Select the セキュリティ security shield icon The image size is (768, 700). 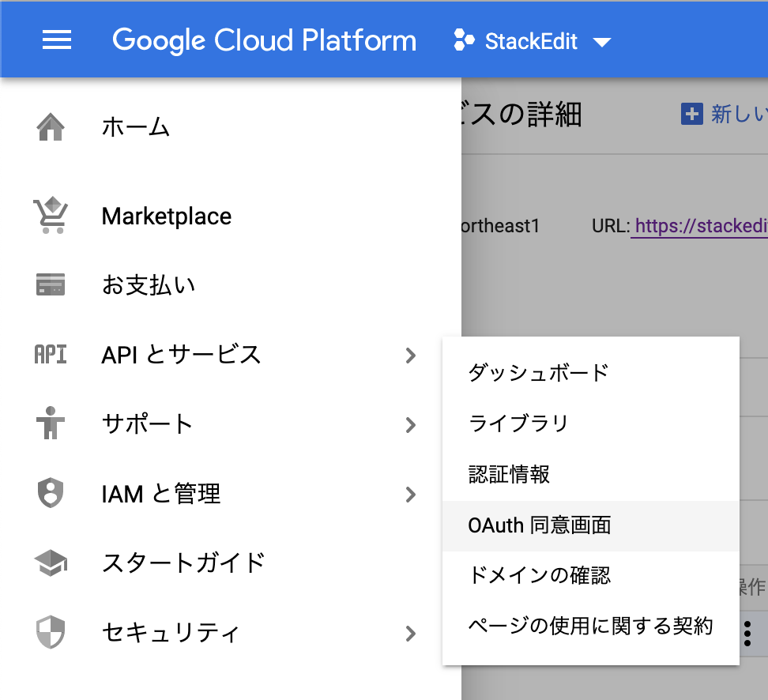tap(50, 633)
